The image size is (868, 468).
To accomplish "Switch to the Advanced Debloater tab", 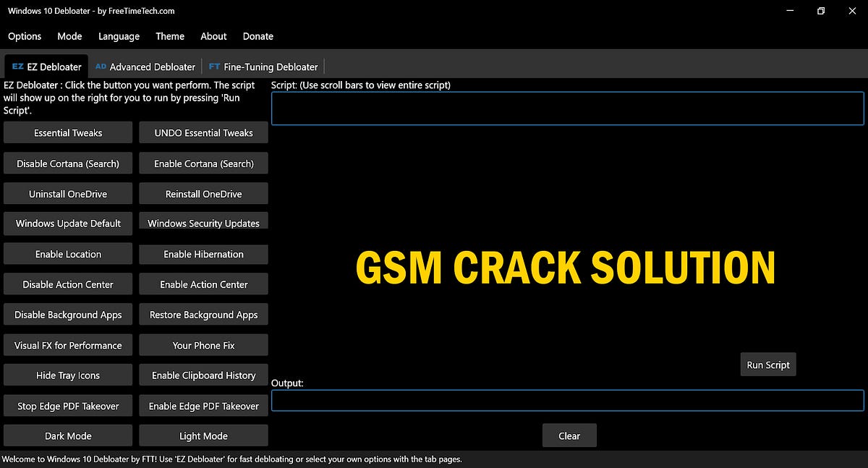I will coord(145,67).
